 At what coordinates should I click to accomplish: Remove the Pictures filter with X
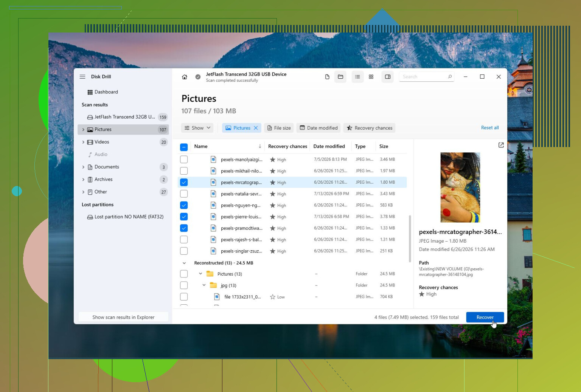click(256, 128)
